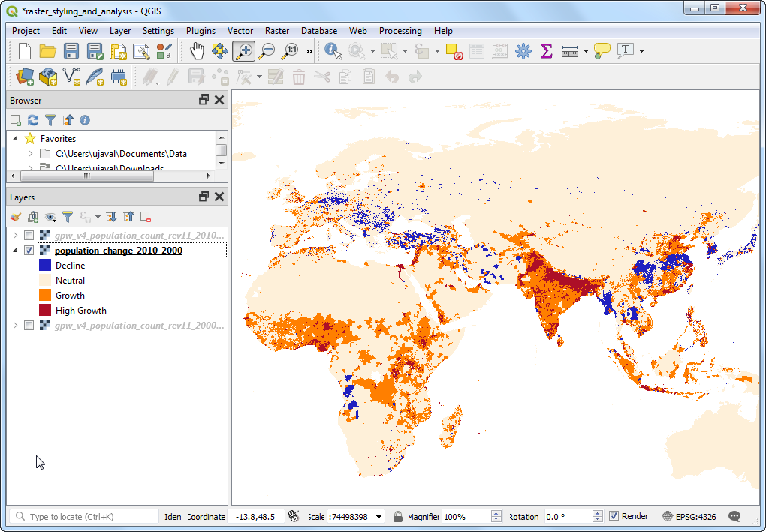The width and height of the screenshot is (766, 532).
Task: Refresh the Browser panel
Action: click(x=33, y=120)
